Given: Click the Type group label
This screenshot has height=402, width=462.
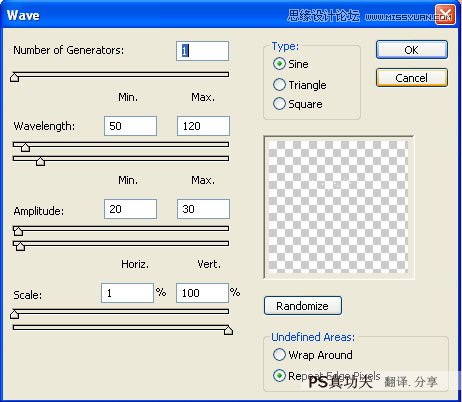Looking at the screenshot, I should (x=285, y=46).
